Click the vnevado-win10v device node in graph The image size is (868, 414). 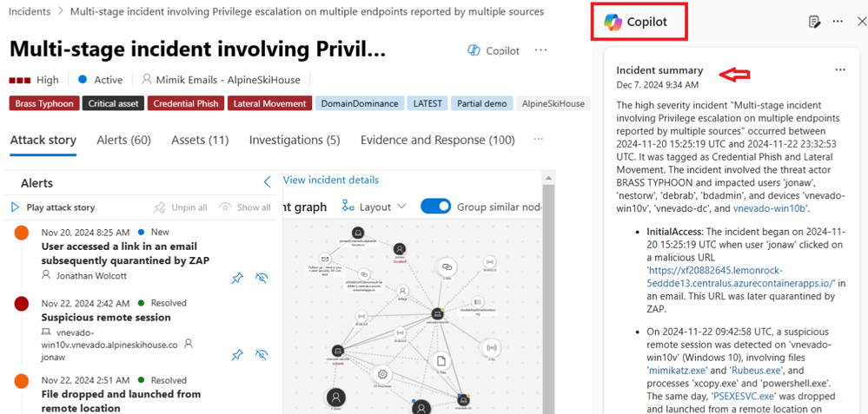[x=437, y=314]
